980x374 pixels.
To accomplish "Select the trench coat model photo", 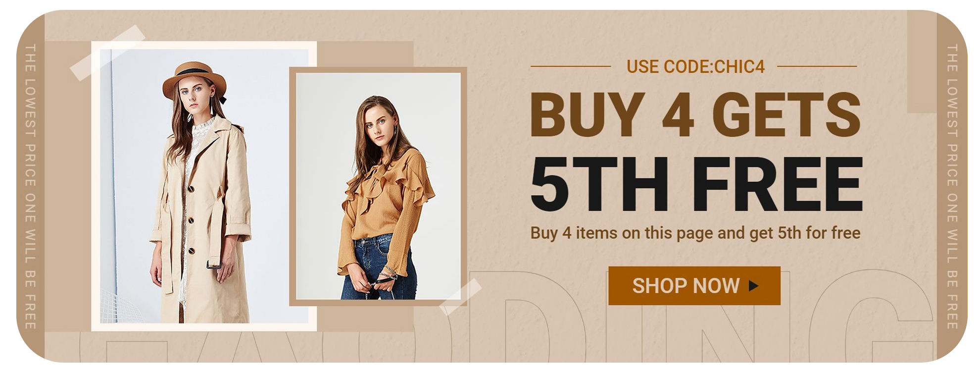I will click(x=204, y=186).
